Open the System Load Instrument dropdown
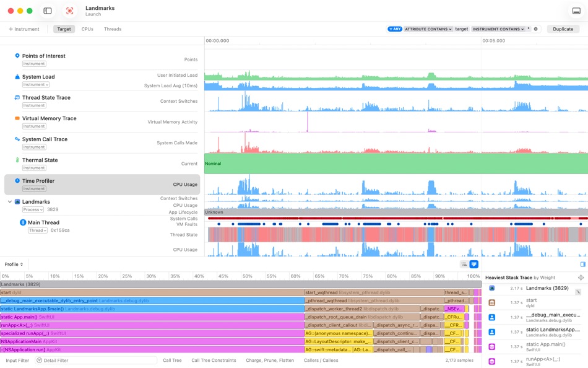 [x=36, y=85]
